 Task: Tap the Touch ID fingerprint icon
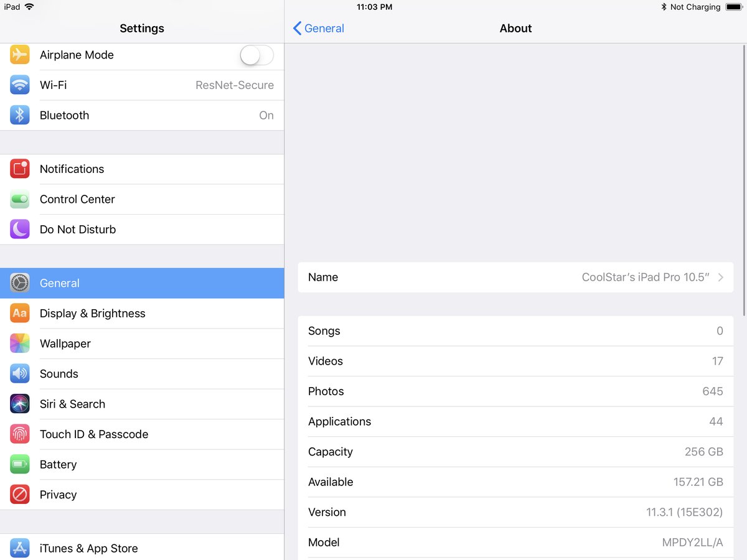20,434
